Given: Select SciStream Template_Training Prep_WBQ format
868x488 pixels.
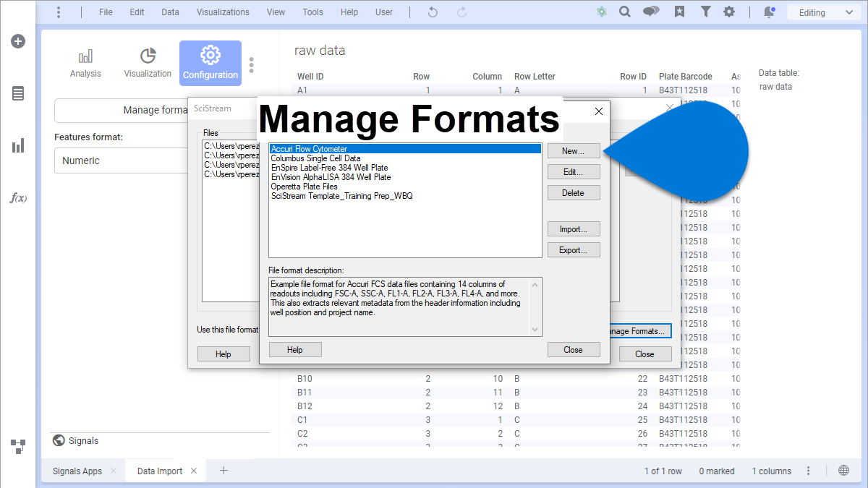Looking at the screenshot, I should 405,196.
